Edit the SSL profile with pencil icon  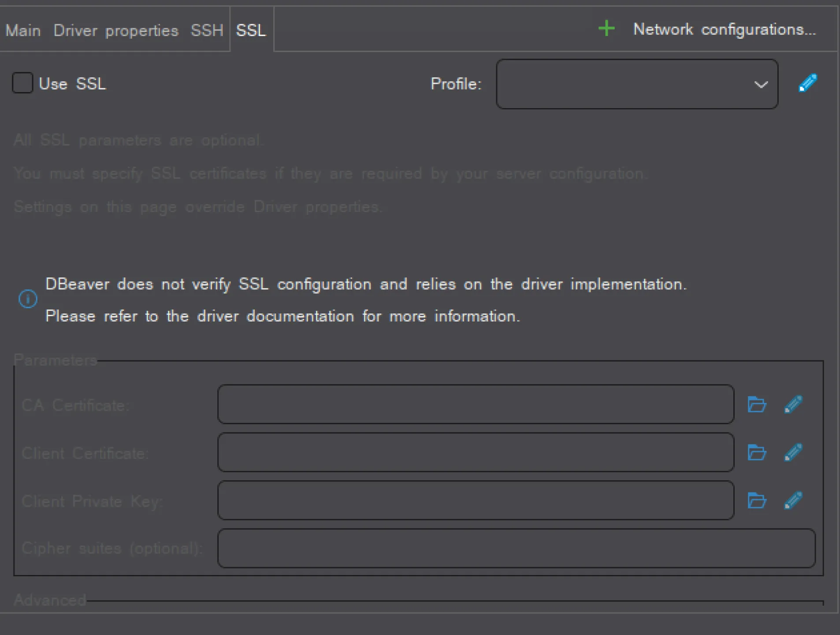(808, 83)
